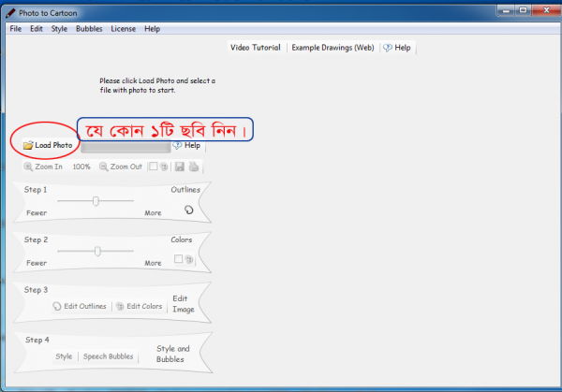562x392 pixels.
Task: Open Example Drawings (Web) link
Action: 333,48
